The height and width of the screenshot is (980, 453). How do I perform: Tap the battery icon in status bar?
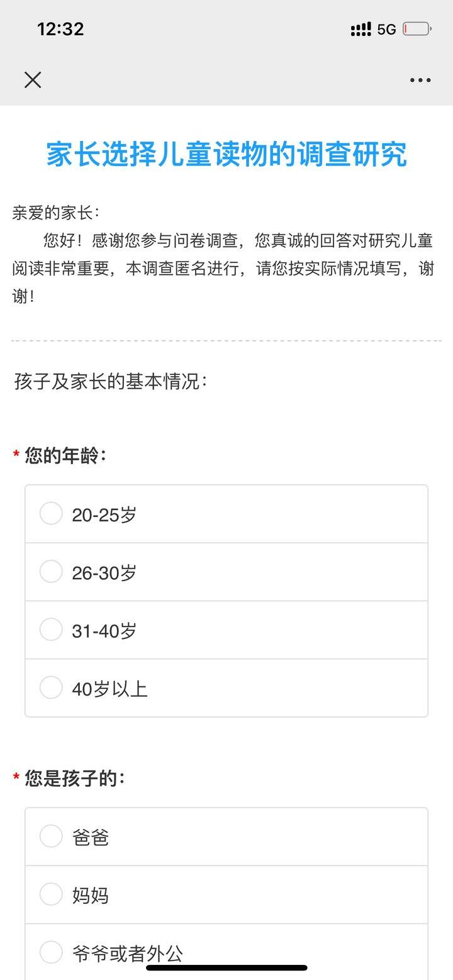click(417, 29)
